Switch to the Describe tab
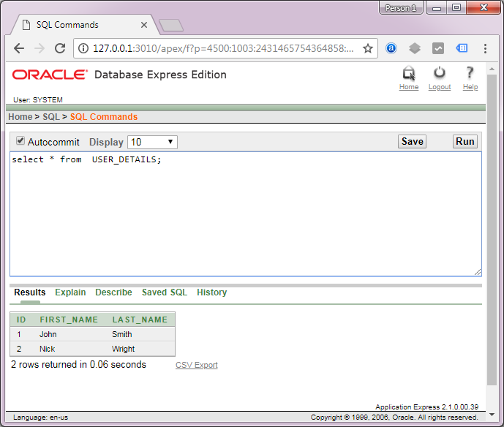Viewport: 504px width, 427px height. click(113, 292)
